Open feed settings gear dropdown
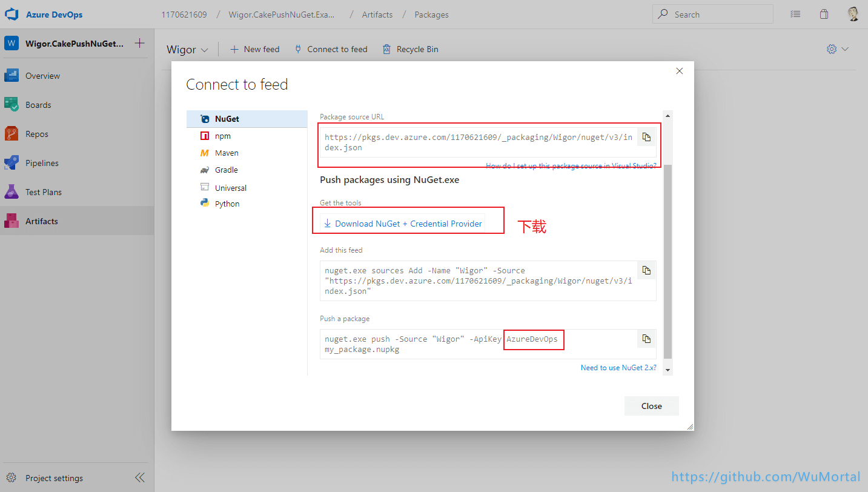 click(838, 49)
